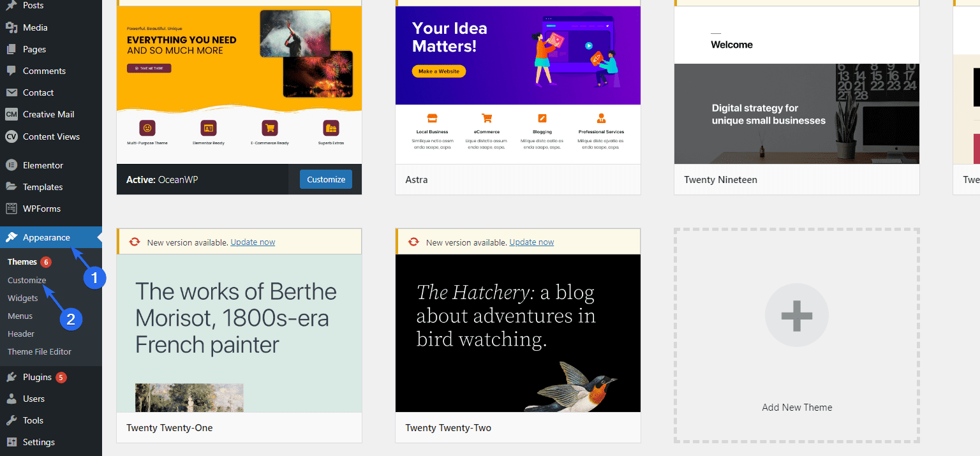Click the Plugins plug icon

(x=11, y=377)
